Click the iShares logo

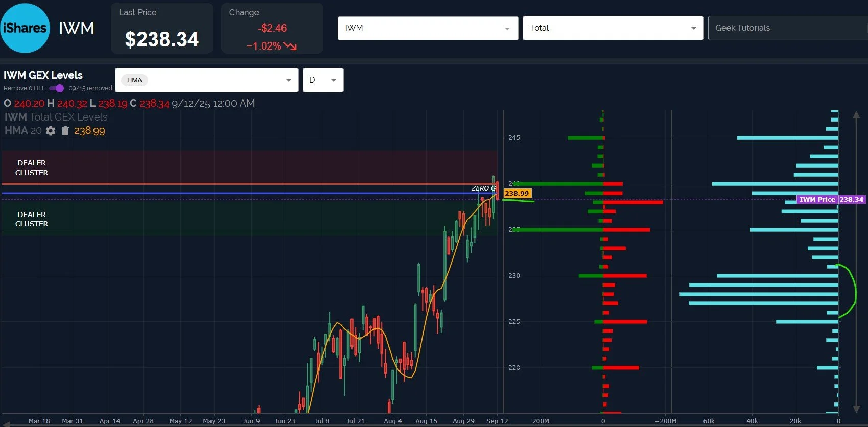tap(25, 28)
